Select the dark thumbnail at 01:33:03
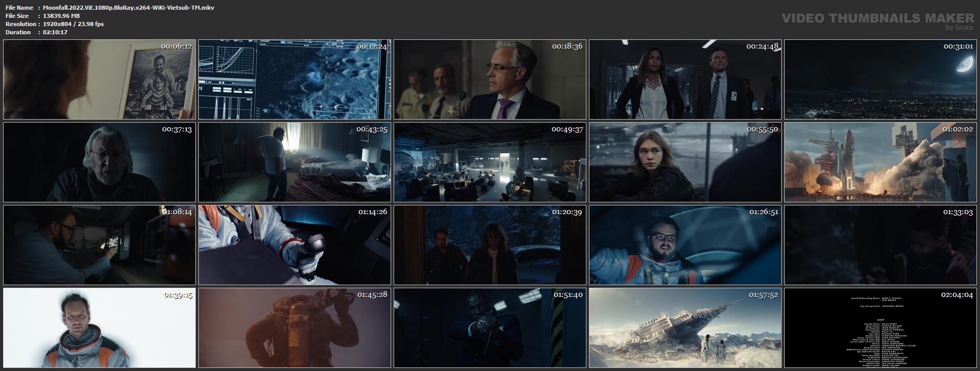The height and width of the screenshot is (371, 980). point(880,245)
